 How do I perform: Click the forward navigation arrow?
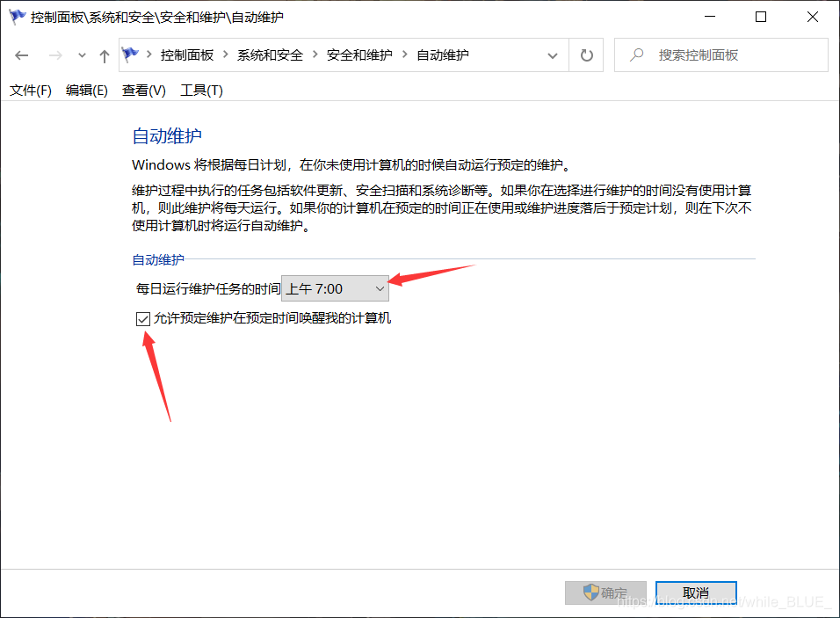point(55,55)
